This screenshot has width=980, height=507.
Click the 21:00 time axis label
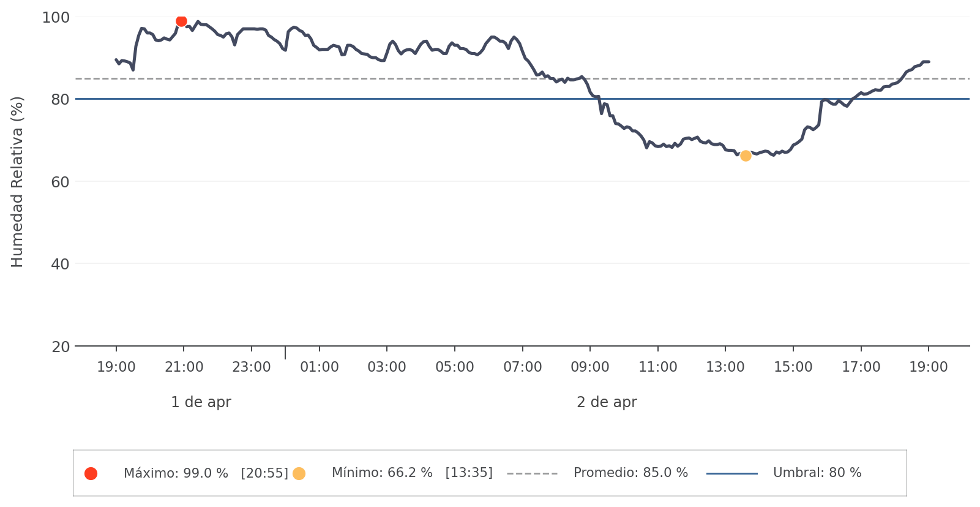point(184,367)
